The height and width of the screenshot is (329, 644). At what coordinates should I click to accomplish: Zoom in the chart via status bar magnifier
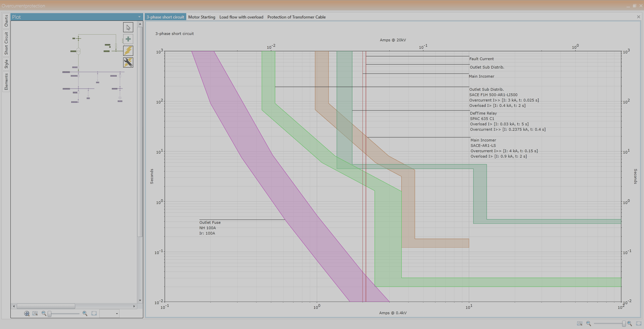click(x=630, y=323)
